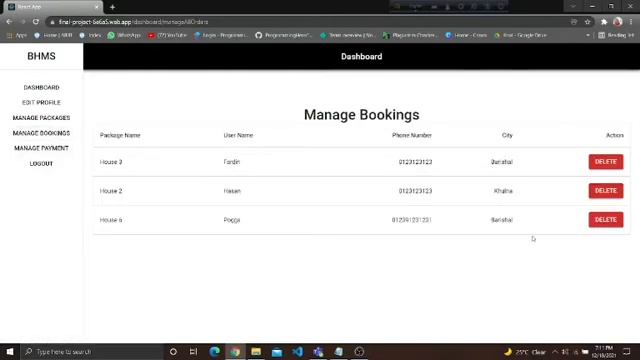Open Manage Payment section
Screen dimensions: 640x360
pos(41,148)
